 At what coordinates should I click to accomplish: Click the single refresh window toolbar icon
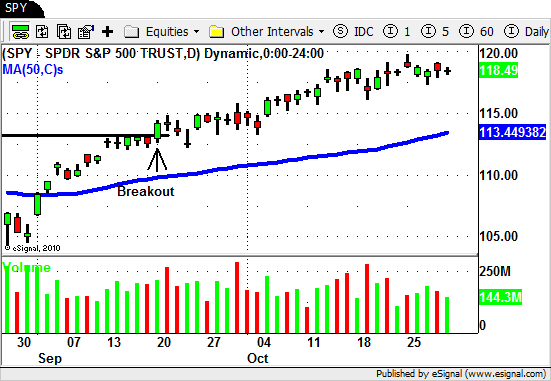[42, 32]
